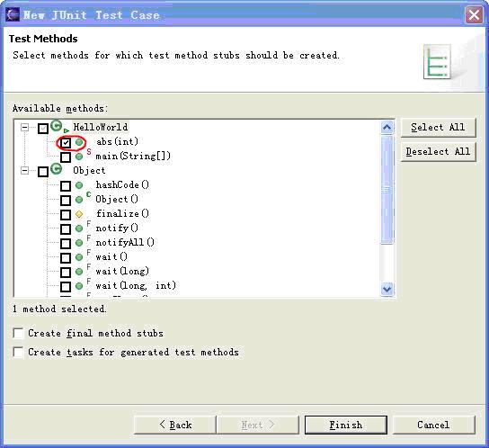Click the Object class icon
The image size is (489, 448).
[56, 169]
